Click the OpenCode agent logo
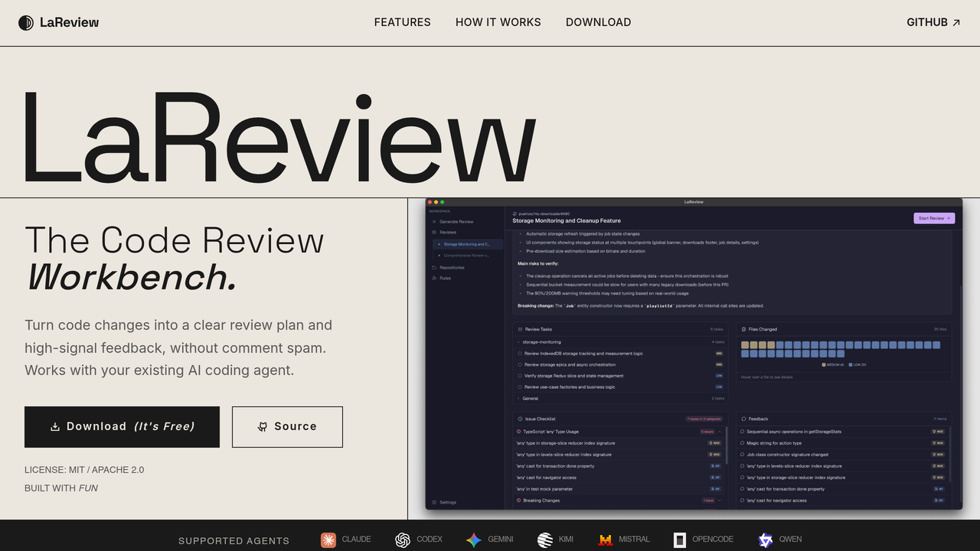Screen dimensions: 980x551 tap(680, 540)
